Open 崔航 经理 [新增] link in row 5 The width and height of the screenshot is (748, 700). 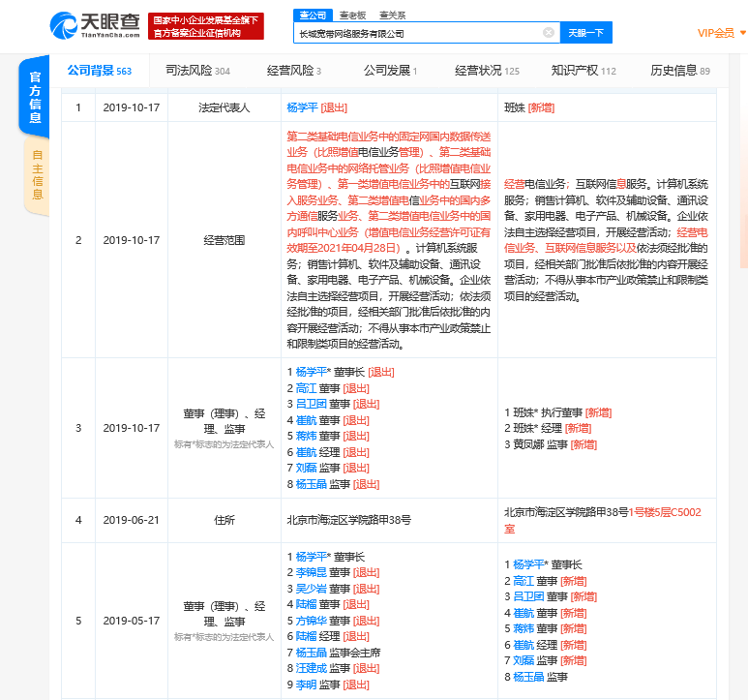click(x=524, y=645)
